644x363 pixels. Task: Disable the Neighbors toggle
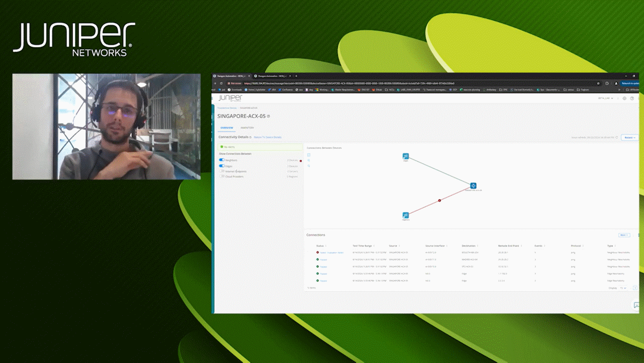tap(221, 160)
